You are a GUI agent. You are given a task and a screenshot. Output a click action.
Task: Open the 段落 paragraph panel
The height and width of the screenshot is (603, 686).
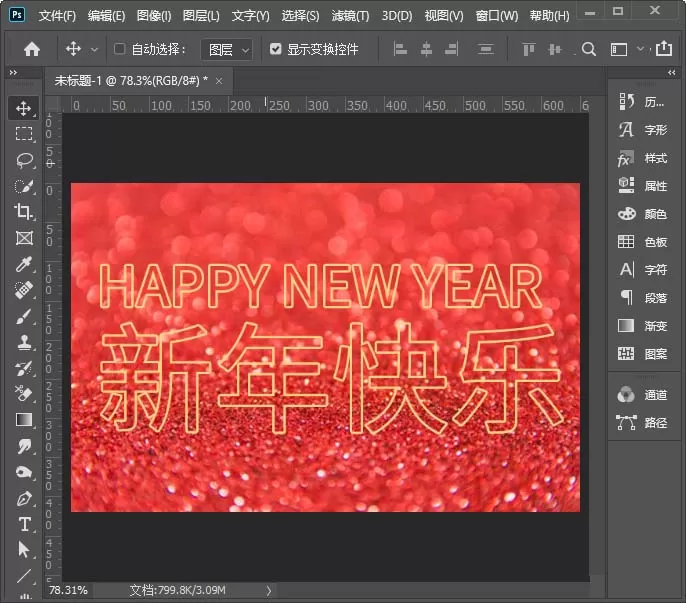642,298
